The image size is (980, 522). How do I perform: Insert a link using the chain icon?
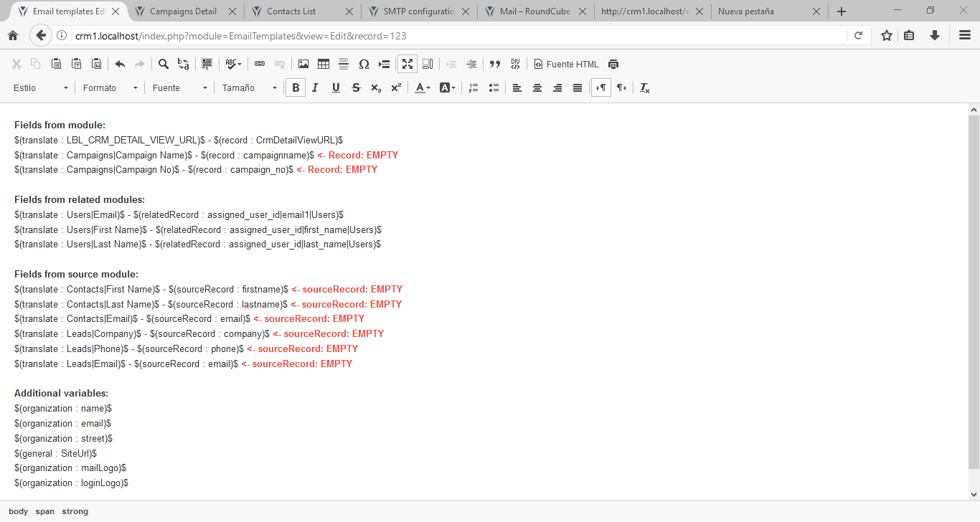260,64
